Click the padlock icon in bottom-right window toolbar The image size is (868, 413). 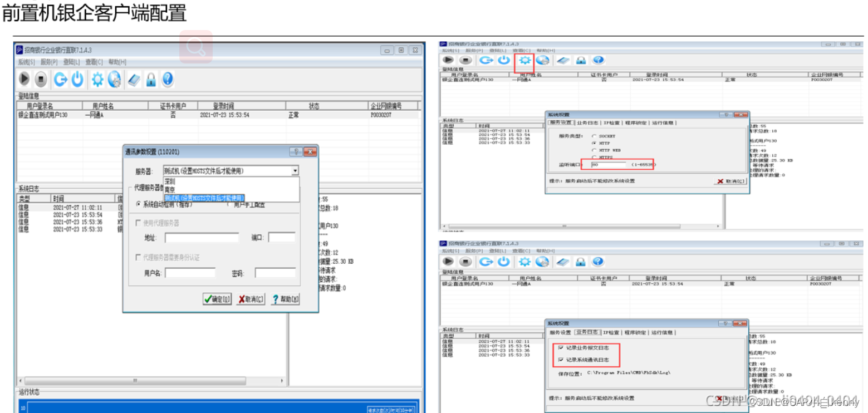(x=581, y=261)
